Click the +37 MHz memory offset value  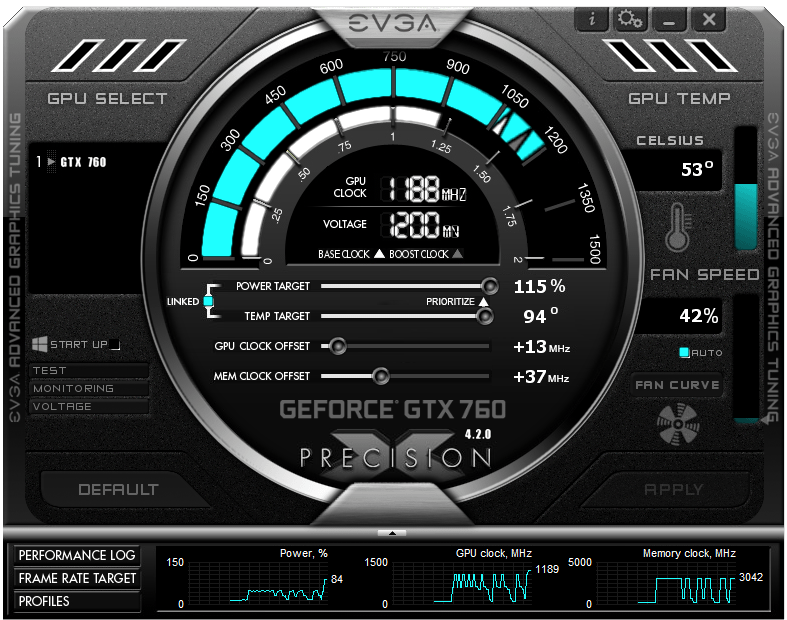[x=541, y=377]
